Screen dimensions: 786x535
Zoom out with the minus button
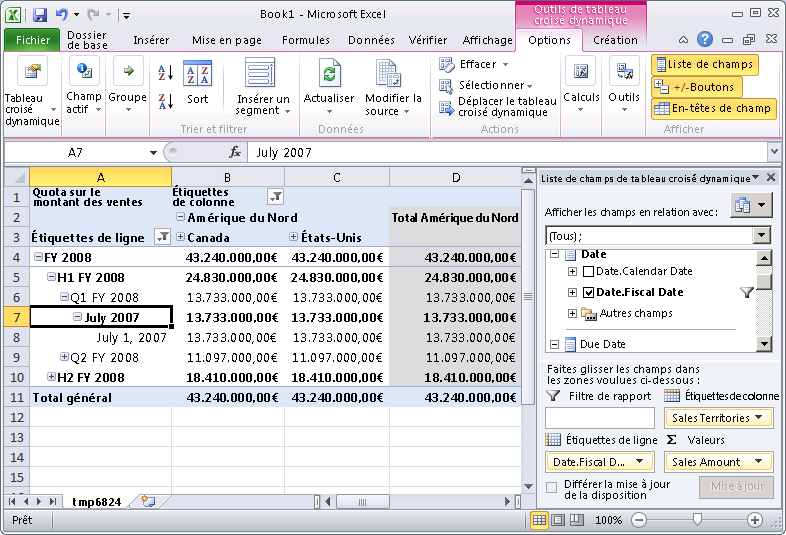639,520
